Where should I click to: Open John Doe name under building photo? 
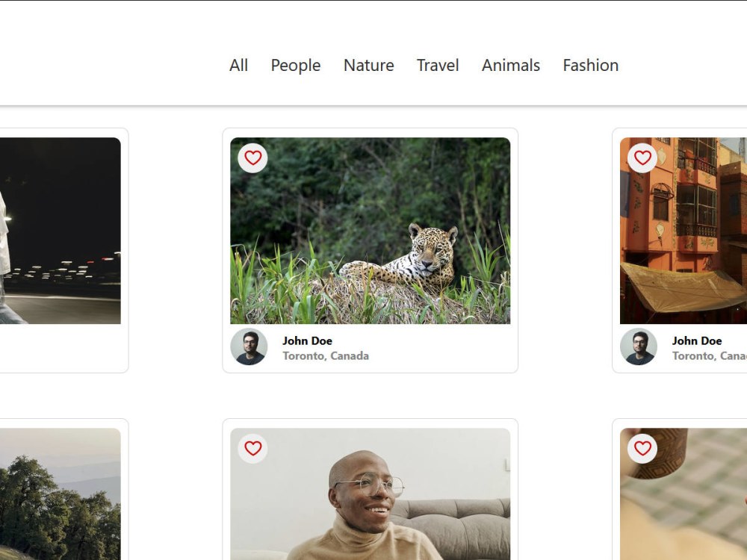point(697,341)
